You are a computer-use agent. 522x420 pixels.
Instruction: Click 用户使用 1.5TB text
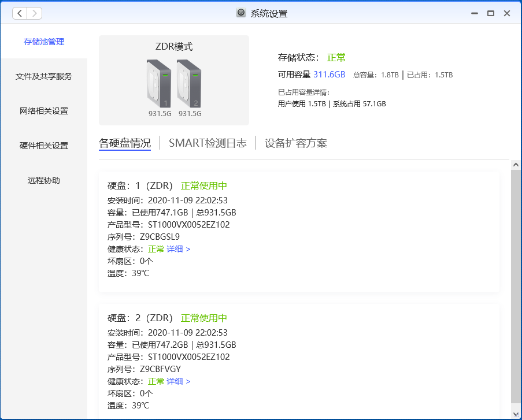[x=302, y=104]
